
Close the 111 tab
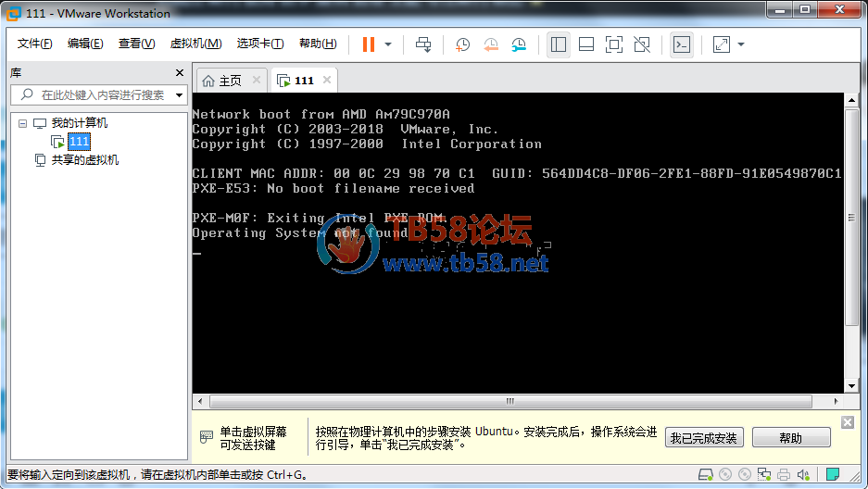[x=327, y=81]
